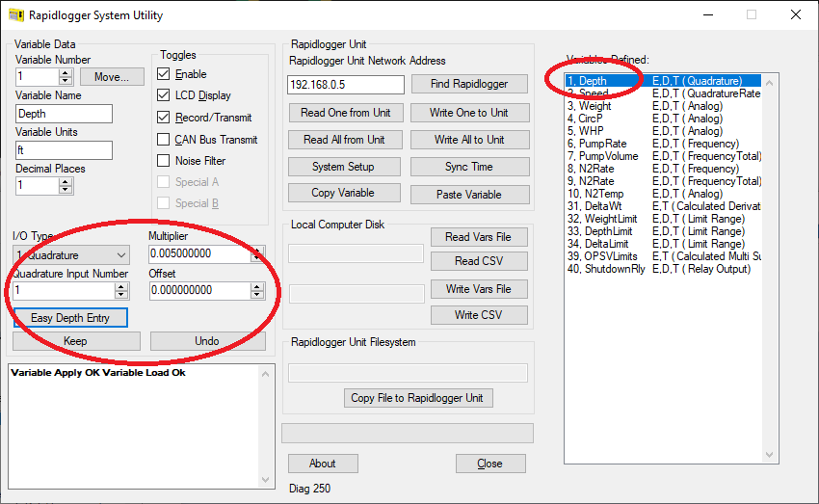Image resolution: width=819 pixels, height=504 pixels.
Task: Increase the Offset value spinner
Action: [x=257, y=287]
